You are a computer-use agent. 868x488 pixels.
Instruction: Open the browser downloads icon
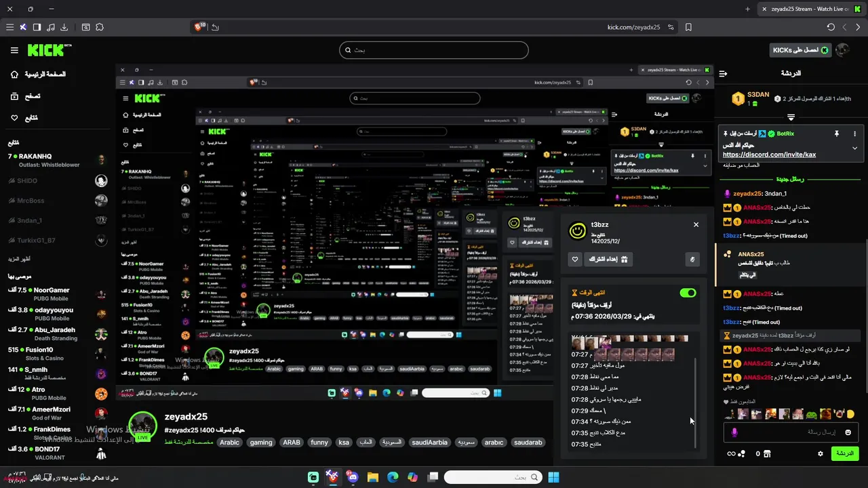(64, 27)
